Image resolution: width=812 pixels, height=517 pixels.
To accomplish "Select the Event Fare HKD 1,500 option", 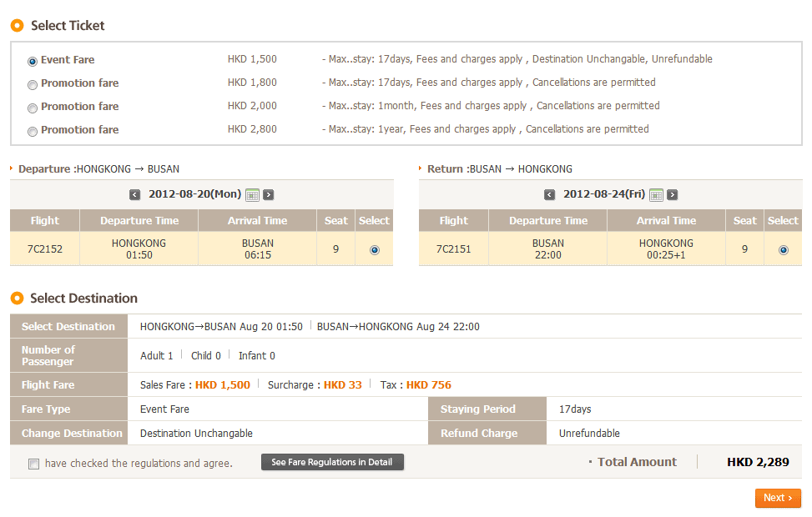I will coord(33,61).
